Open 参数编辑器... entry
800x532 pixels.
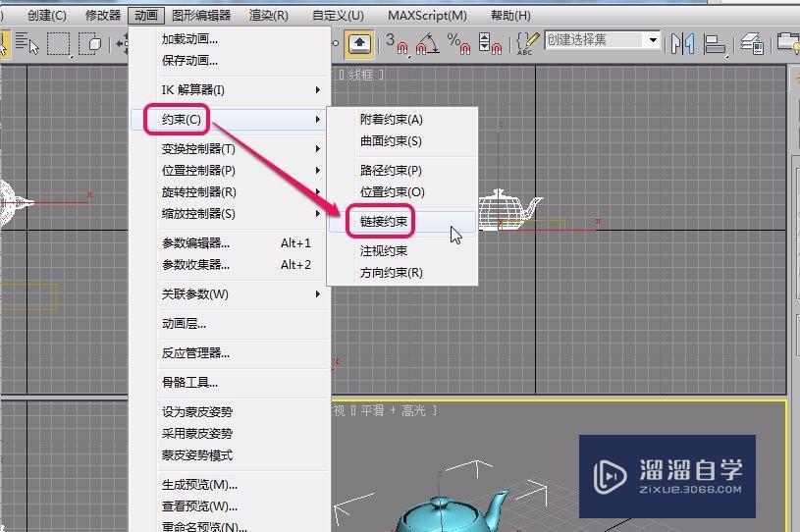coord(230,243)
